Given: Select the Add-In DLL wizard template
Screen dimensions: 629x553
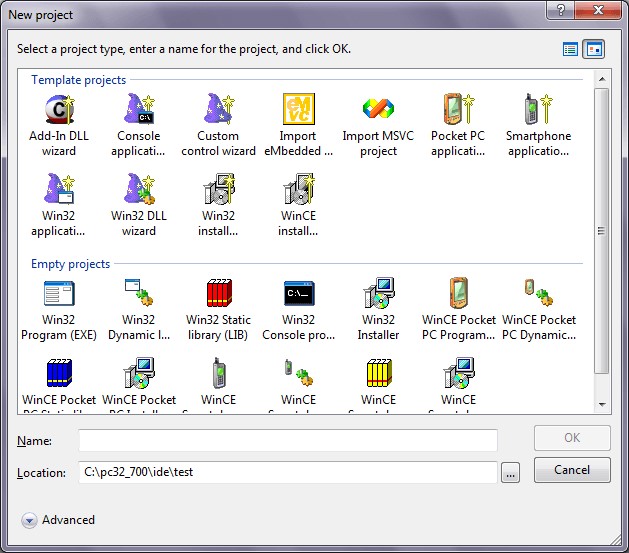Looking at the screenshot, I should click(x=59, y=109).
